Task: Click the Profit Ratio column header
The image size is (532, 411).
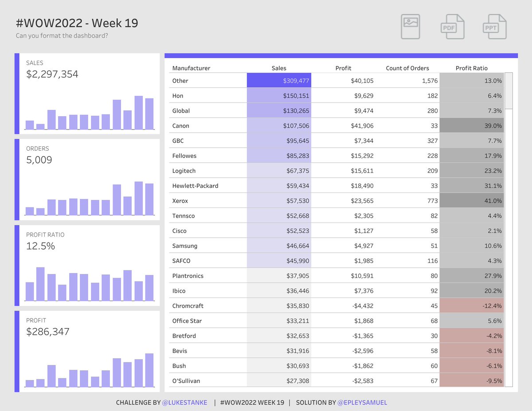Action: 472,68
